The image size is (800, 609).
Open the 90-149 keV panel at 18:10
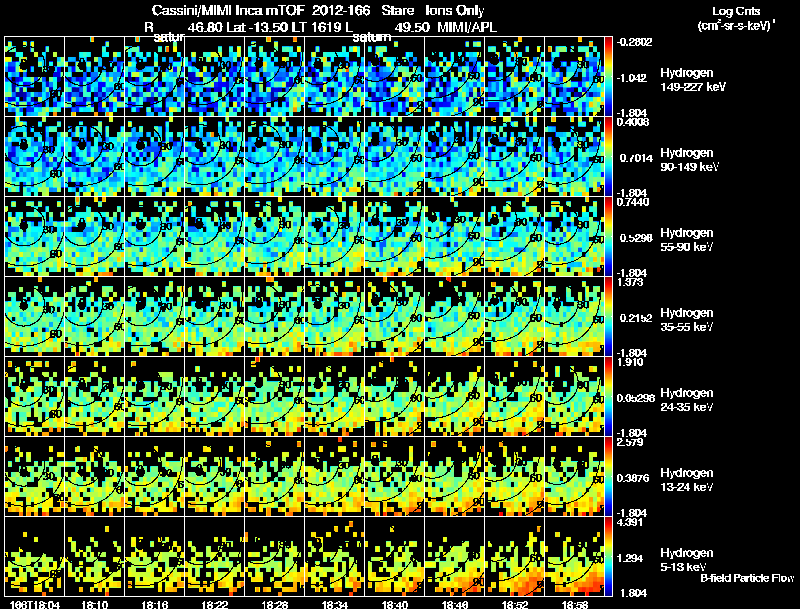click(94, 157)
